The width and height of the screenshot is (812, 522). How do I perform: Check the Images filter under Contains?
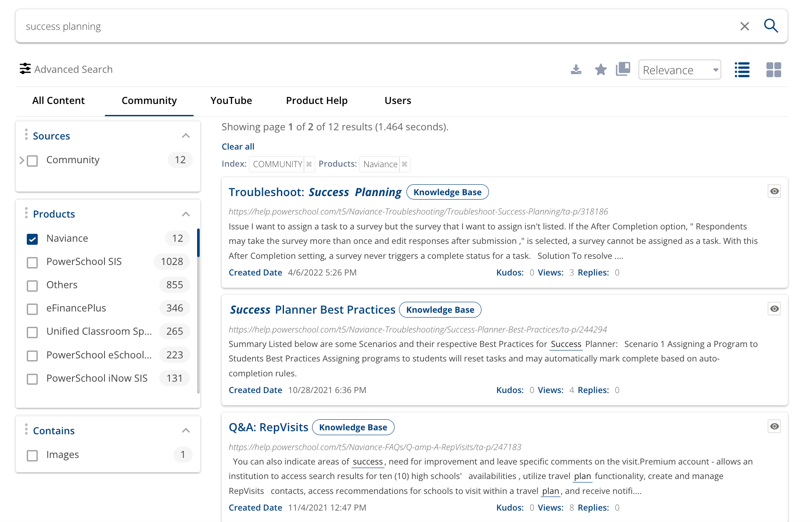[x=32, y=456]
